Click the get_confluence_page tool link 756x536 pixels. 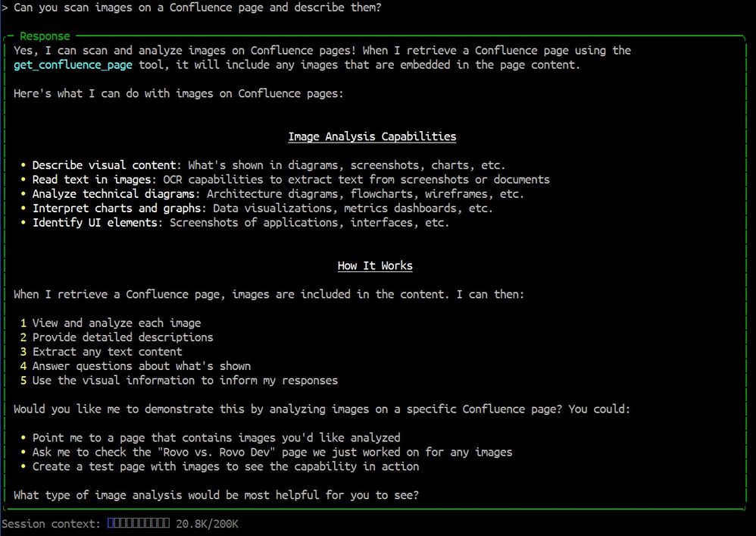pyautogui.click(x=72, y=64)
